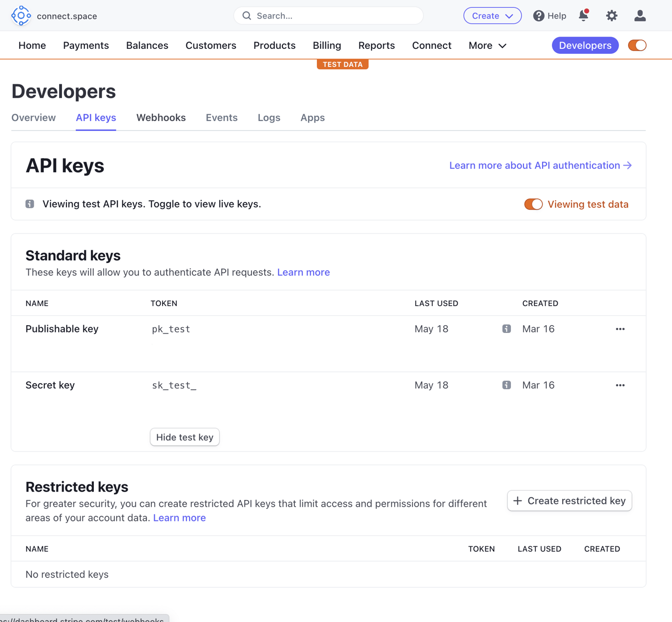This screenshot has height=622, width=672.
Task: Switch the test mode toggle in the navigation bar
Action: [x=637, y=45]
